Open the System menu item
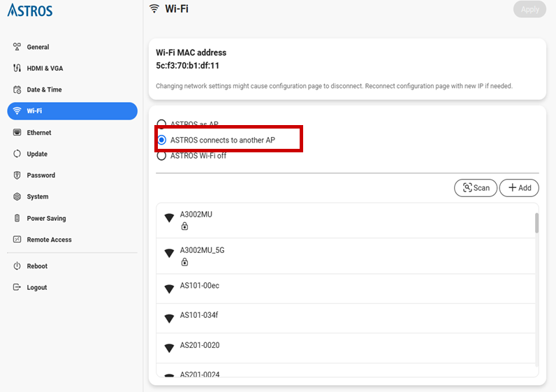 tap(38, 197)
